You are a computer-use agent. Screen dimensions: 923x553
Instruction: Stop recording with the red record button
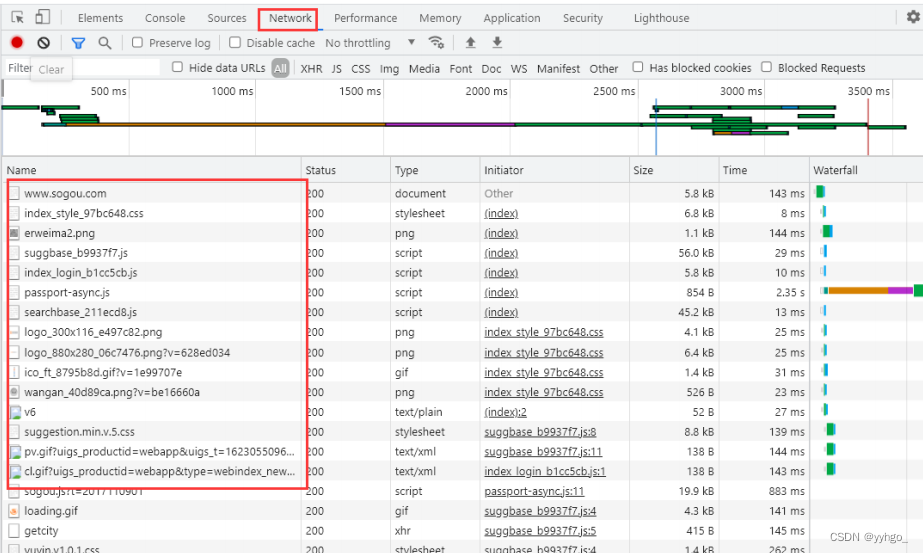17,43
